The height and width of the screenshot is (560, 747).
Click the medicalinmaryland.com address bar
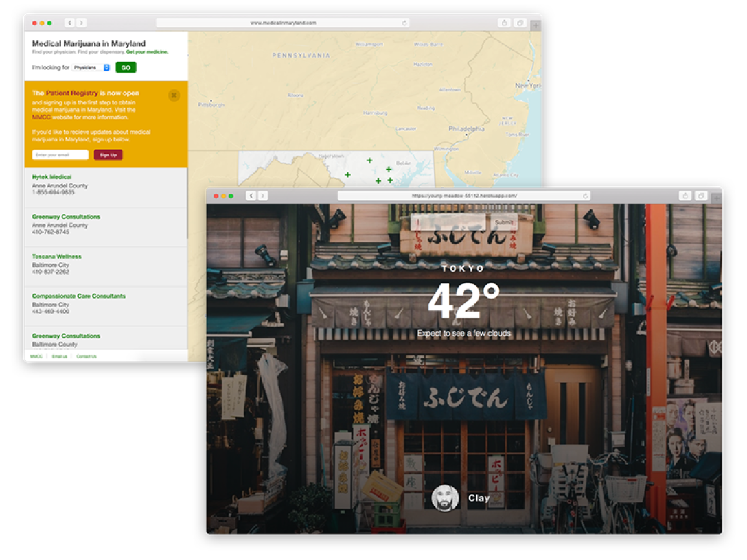[283, 23]
